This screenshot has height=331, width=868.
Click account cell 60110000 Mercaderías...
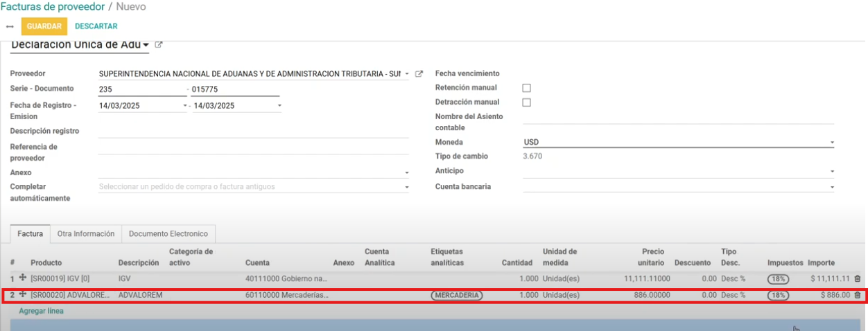click(287, 295)
